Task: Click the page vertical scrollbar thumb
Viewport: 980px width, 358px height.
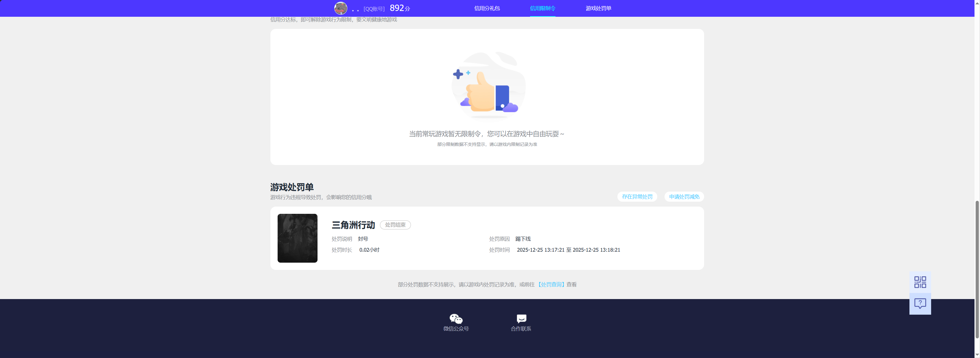Action: (977, 270)
